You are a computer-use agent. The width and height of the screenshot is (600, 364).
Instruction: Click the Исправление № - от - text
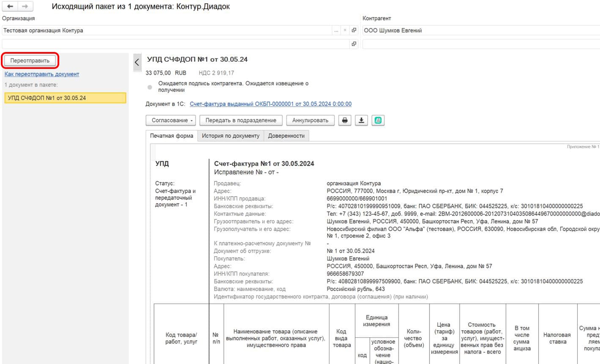point(246,172)
